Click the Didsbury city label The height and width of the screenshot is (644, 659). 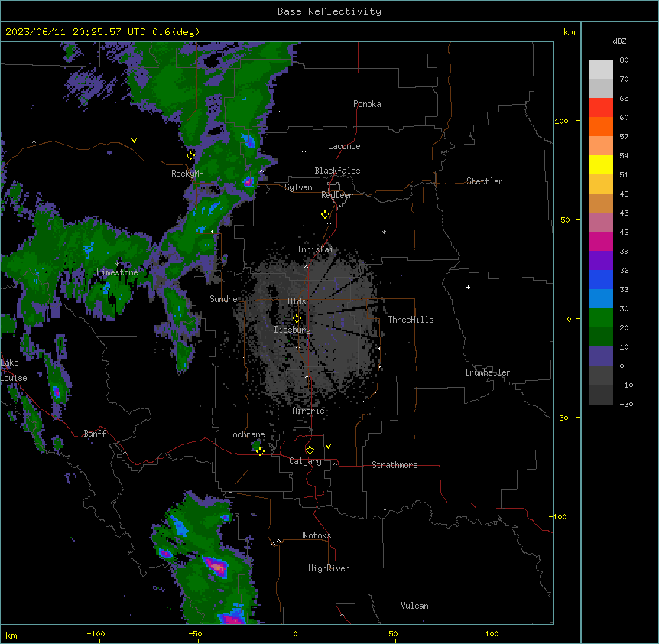click(293, 330)
